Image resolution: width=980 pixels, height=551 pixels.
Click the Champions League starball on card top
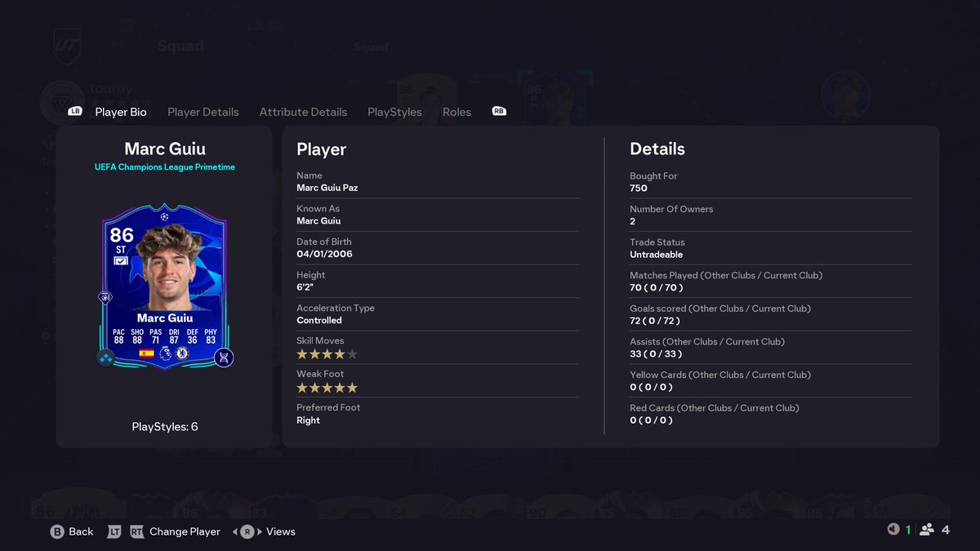tap(165, 217)
